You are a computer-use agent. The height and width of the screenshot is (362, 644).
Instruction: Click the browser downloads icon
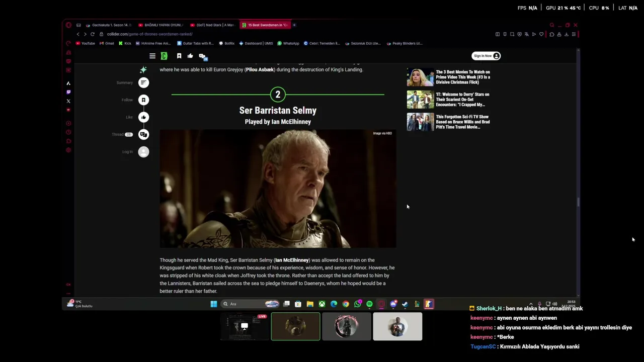point(567,34)
